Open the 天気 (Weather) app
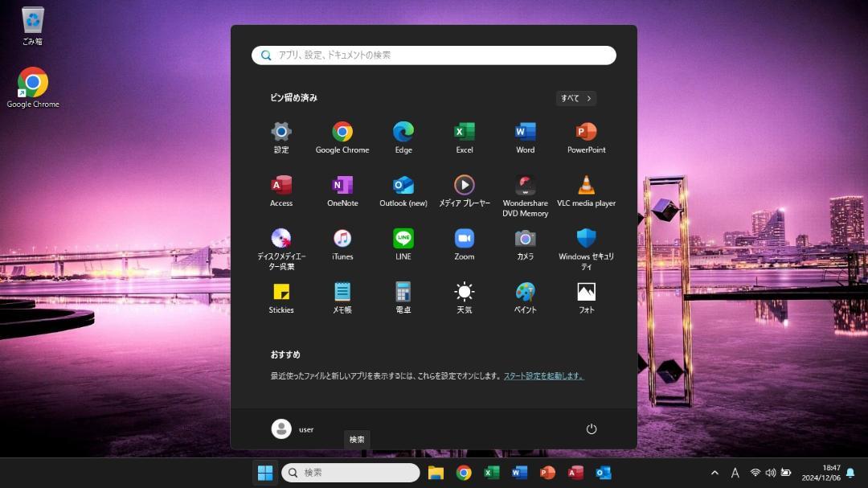The image size is (868, 488). point(464,298)
